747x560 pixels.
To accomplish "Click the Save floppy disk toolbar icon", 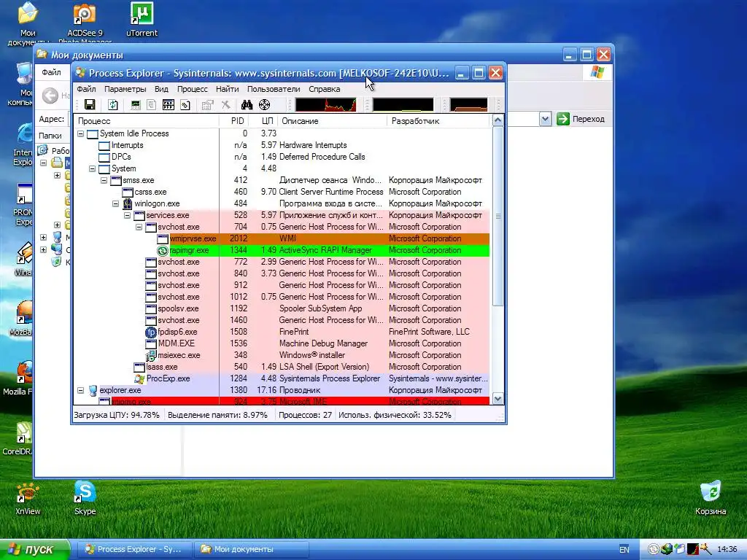I will pos(90,105).
